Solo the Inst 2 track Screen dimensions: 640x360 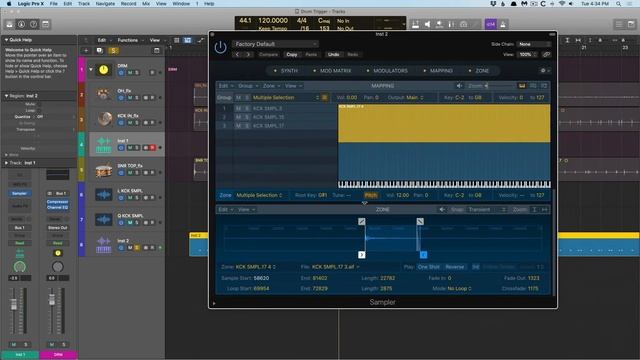pos(137,247)
